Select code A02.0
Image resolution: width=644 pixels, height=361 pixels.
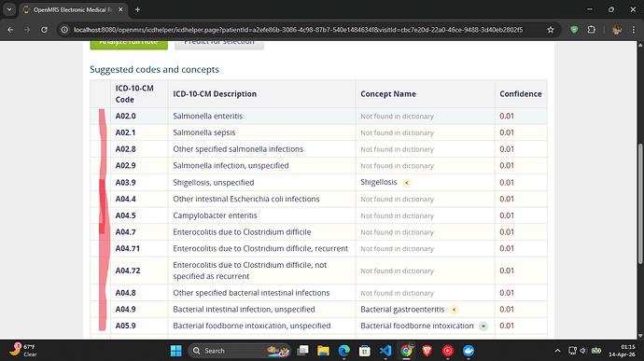tap(125, 117)
